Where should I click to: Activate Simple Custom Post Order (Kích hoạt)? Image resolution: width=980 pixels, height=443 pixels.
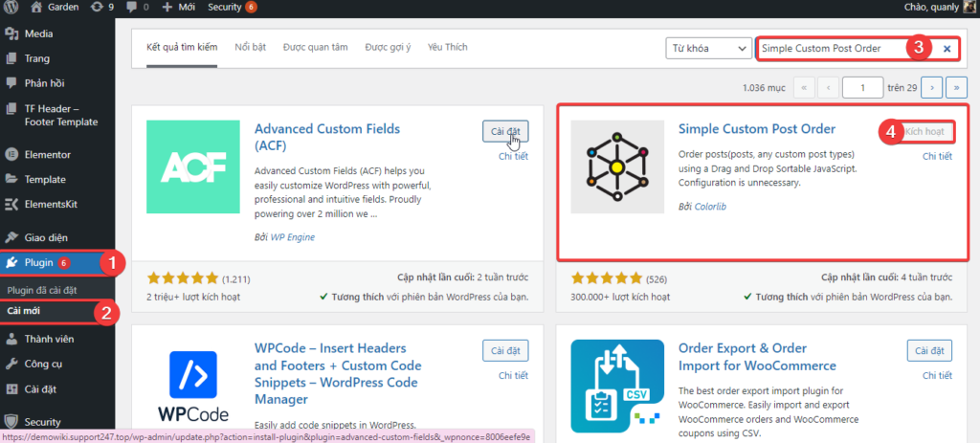[924, 132]
